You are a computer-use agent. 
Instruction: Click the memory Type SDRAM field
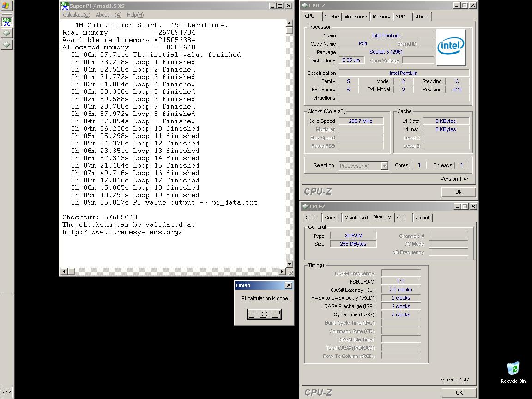point(353,236)
